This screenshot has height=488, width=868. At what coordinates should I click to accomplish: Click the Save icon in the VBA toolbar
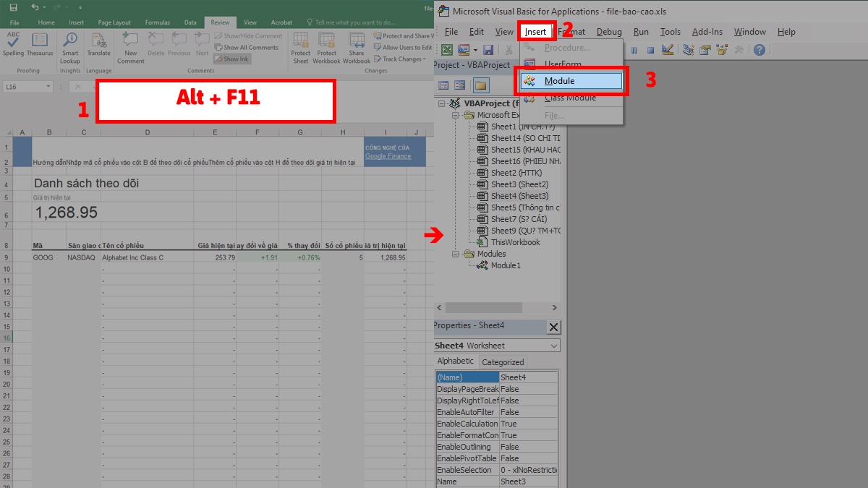click(490, 49)
